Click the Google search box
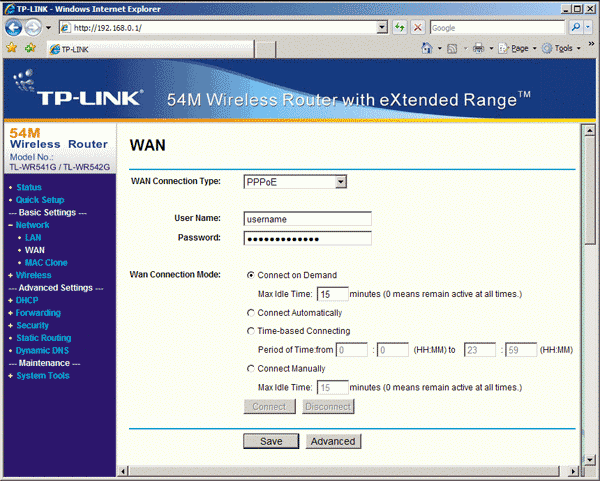 pyautogui.click(x=497, y=28)
